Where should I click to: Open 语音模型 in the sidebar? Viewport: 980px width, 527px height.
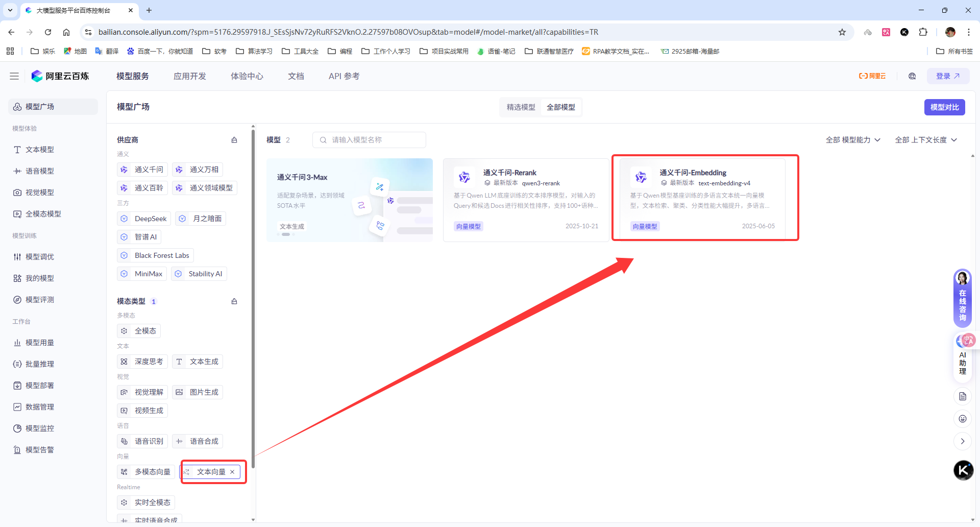[53, 171]
